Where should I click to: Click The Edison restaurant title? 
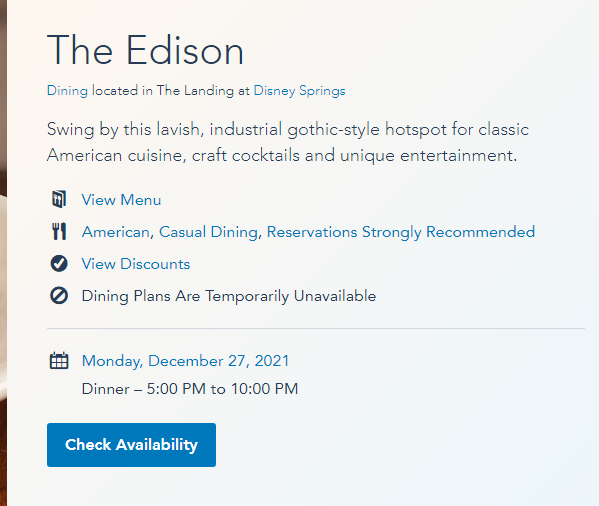(145, 50)
